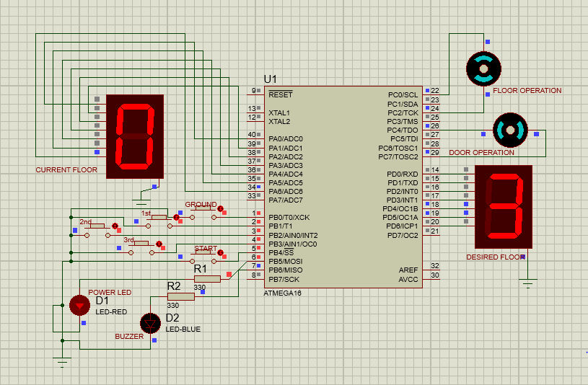Toggle latch dot on 2nd button

[x=115, y=226]
